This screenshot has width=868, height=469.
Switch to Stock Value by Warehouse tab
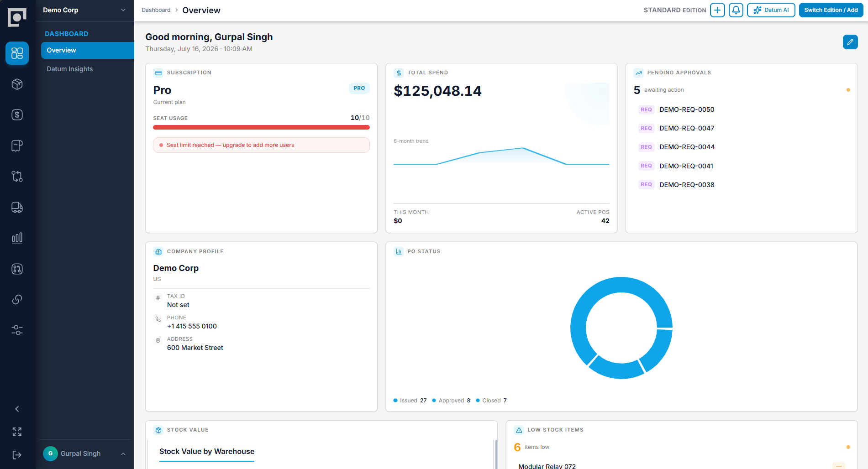207,452
